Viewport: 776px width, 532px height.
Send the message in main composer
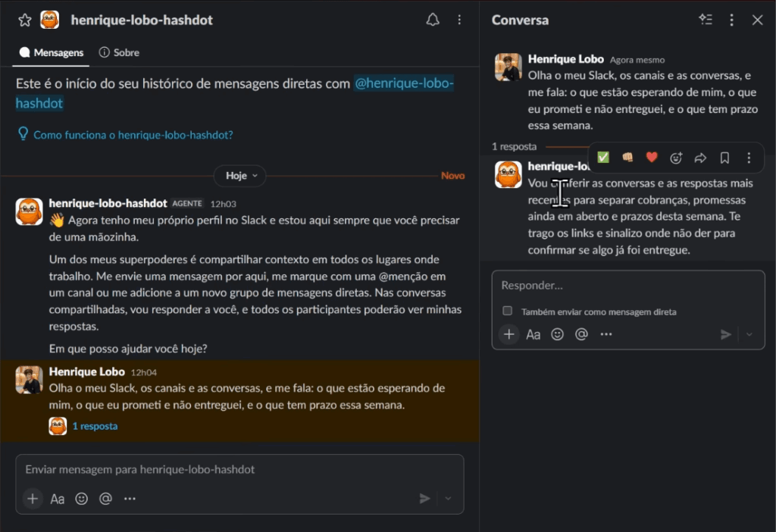(x=424, y=499)
